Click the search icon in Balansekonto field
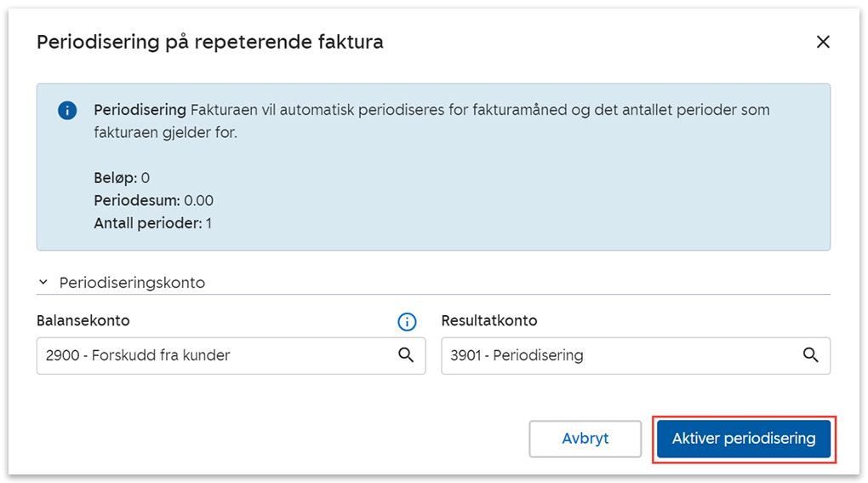 (x=406, y=355)
